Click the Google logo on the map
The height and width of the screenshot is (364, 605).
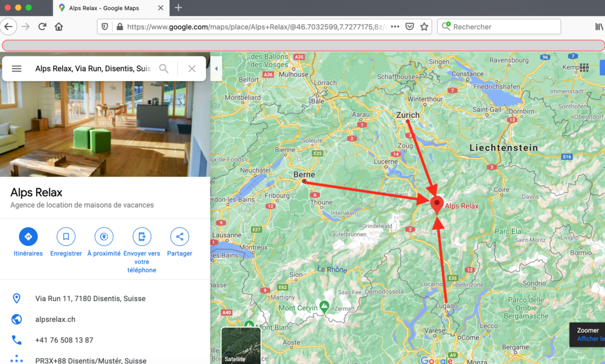437,360
